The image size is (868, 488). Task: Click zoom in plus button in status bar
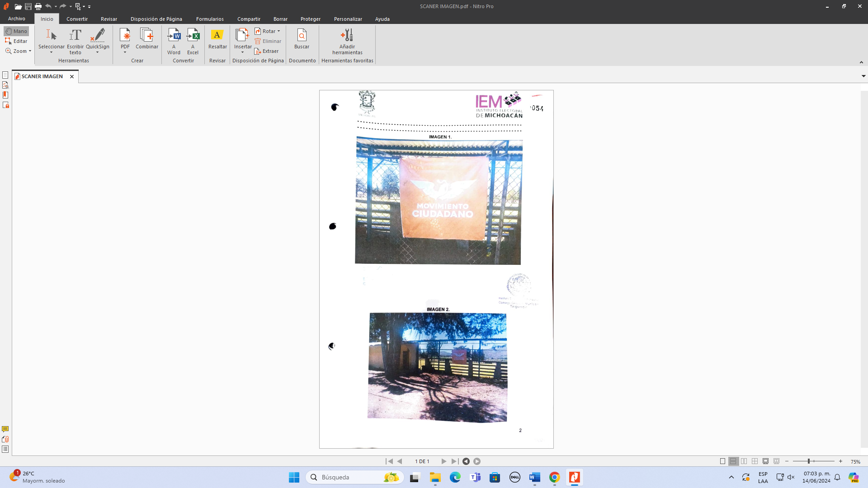(840, 461)
